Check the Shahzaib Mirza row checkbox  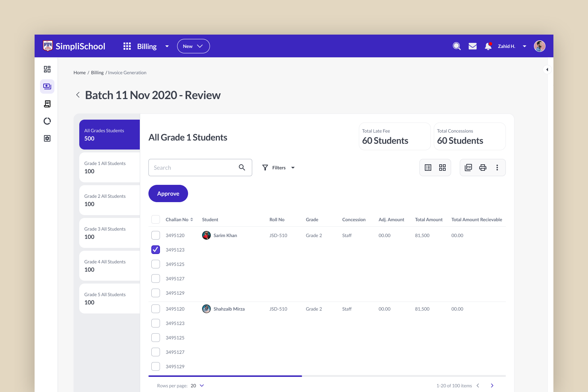(156, 309)
